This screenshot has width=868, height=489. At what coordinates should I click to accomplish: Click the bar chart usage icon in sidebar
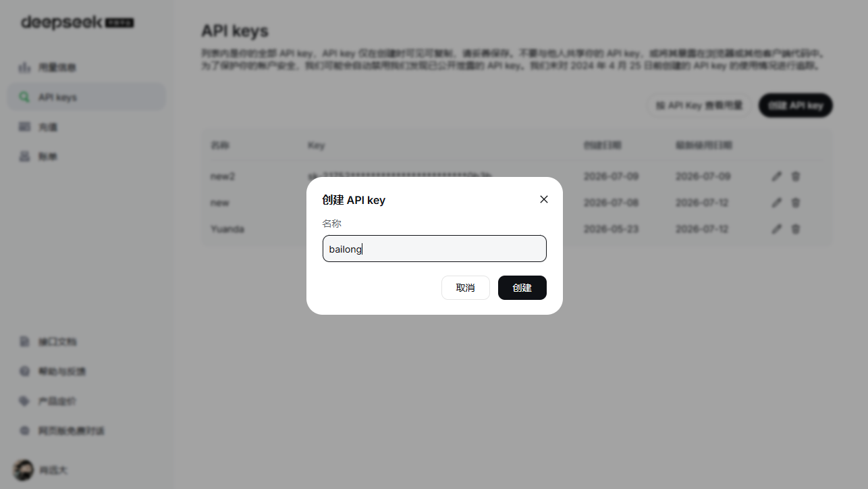25,68
